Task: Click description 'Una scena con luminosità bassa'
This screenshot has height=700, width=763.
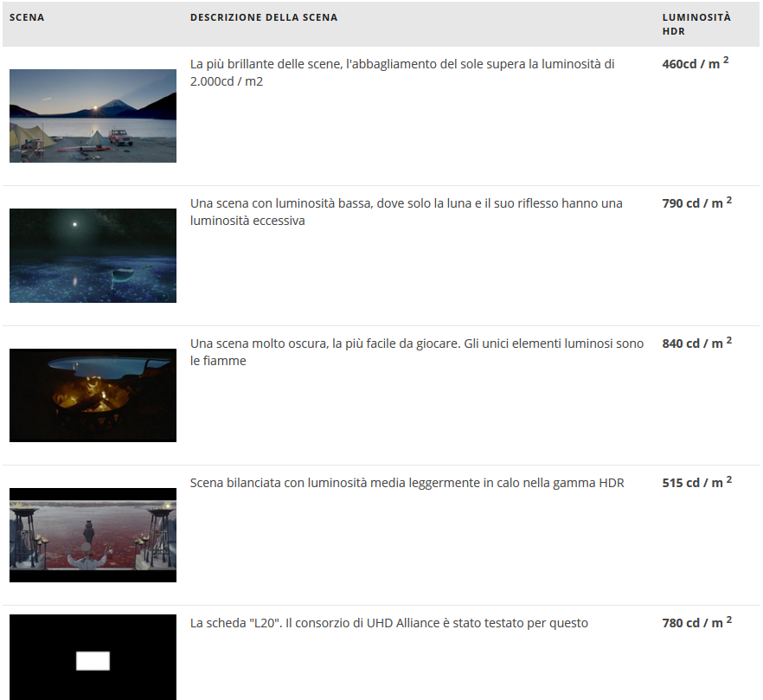Action: click(x=407, y=212)
